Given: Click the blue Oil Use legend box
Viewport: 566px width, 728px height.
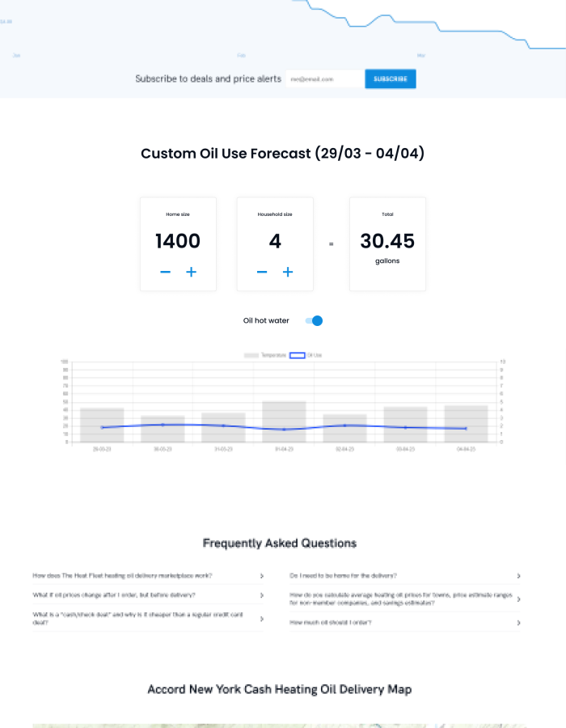Looking at the screenshot, I should pyautogui.click(x=297, y=355).
